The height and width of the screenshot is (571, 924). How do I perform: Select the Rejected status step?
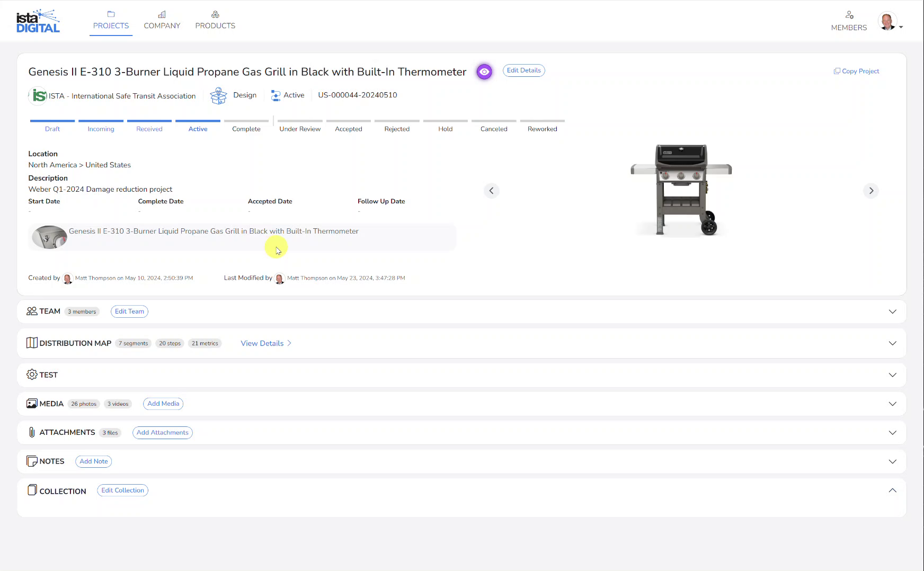point(397,126)
